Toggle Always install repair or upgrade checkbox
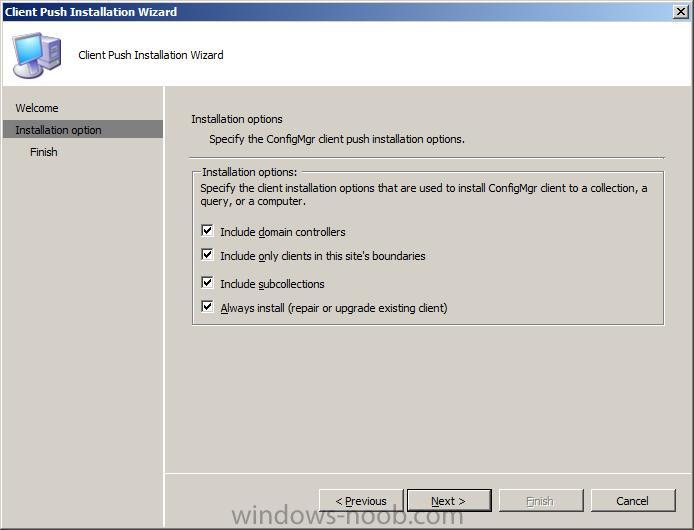Screen dimensions: 694x530 point(207,306)
